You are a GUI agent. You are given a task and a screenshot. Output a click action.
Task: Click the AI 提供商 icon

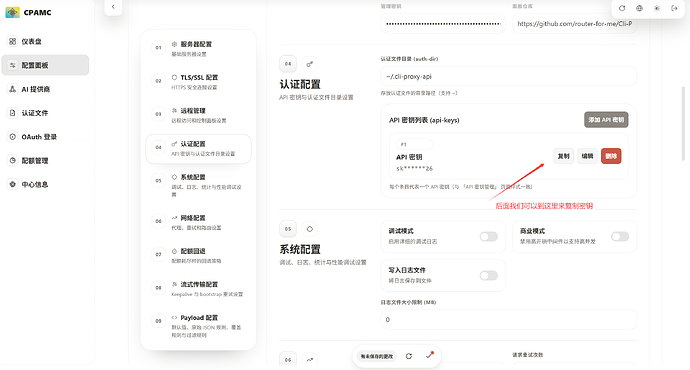[12, 89]
